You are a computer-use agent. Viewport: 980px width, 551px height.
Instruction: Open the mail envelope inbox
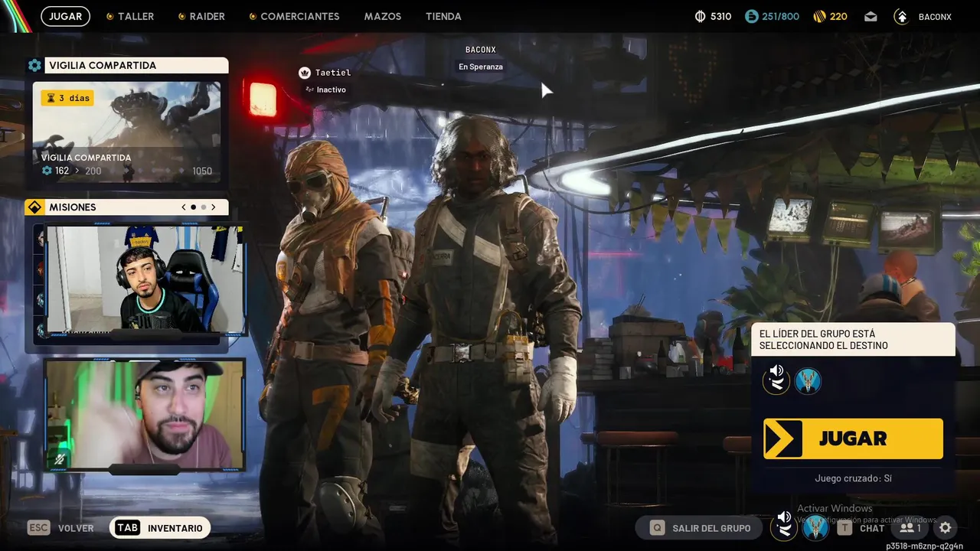click(x=871, y=16)
